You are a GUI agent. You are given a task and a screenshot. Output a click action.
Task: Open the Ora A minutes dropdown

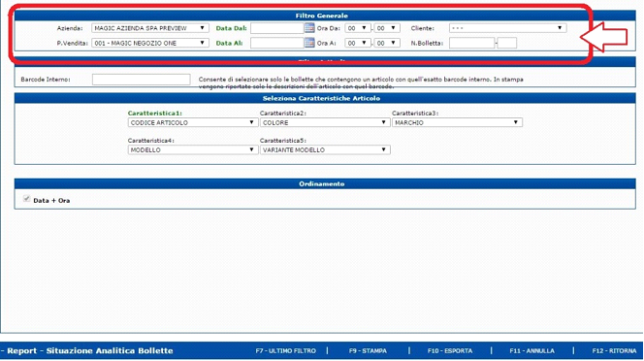point(387,43)
